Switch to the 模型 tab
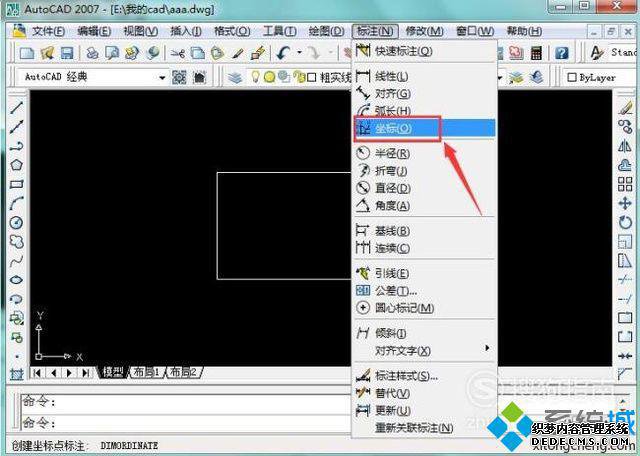Screen dimensions: 640x456 pyautogui.click(x=113, y=372)
